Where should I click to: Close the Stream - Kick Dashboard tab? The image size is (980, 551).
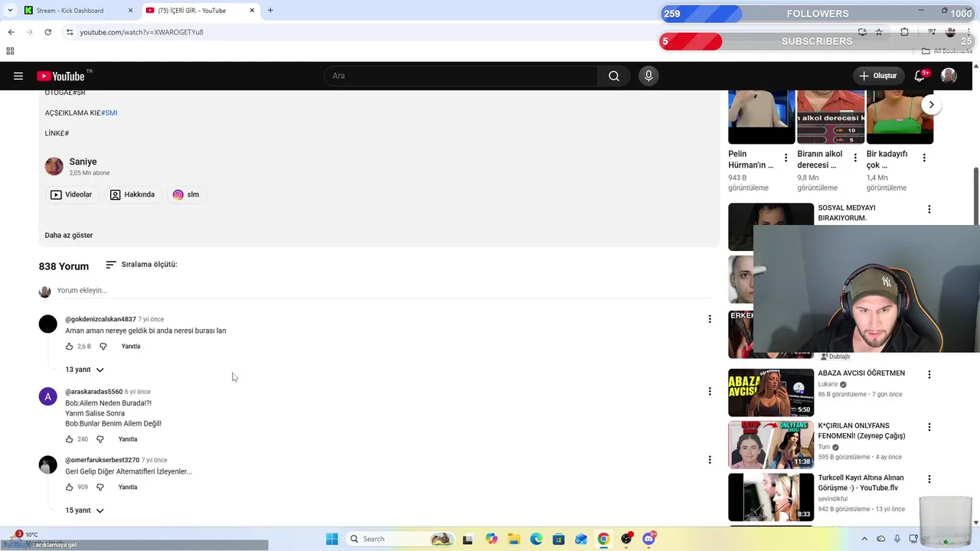(130, 11)
